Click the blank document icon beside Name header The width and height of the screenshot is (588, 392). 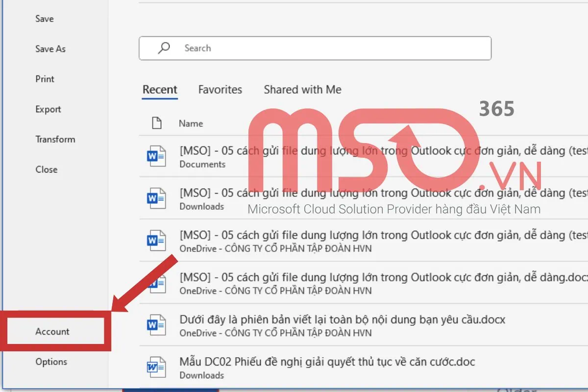(156, 123)
